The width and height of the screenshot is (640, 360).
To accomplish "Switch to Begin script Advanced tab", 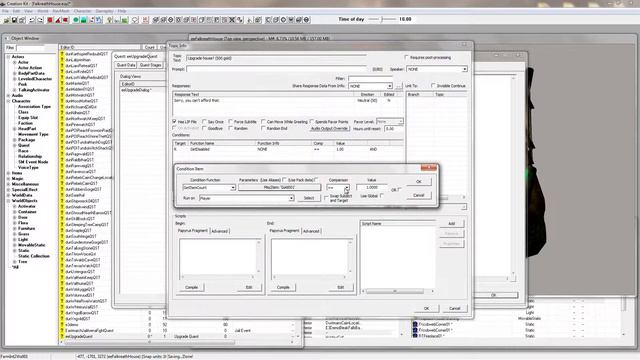I will click(220, 231).
